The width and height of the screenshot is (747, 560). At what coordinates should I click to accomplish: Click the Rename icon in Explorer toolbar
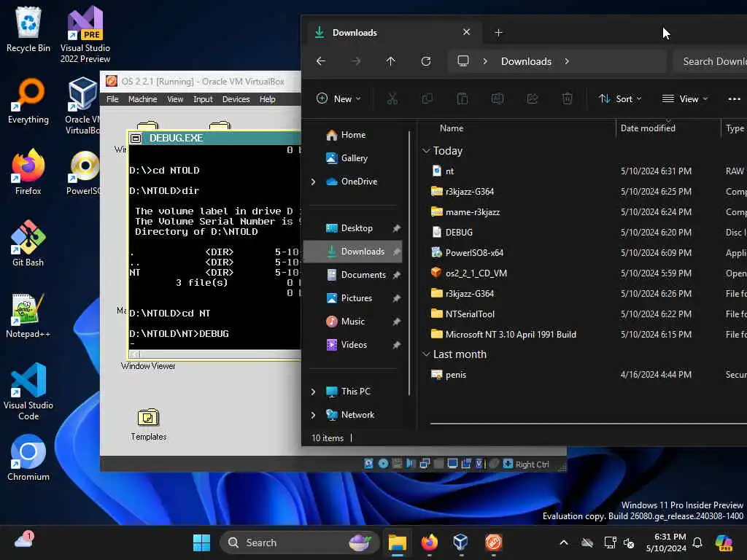point(498,98)
